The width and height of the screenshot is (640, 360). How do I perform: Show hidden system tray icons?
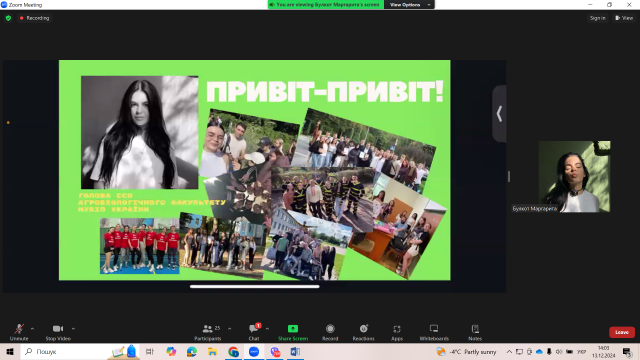point(509,351)
